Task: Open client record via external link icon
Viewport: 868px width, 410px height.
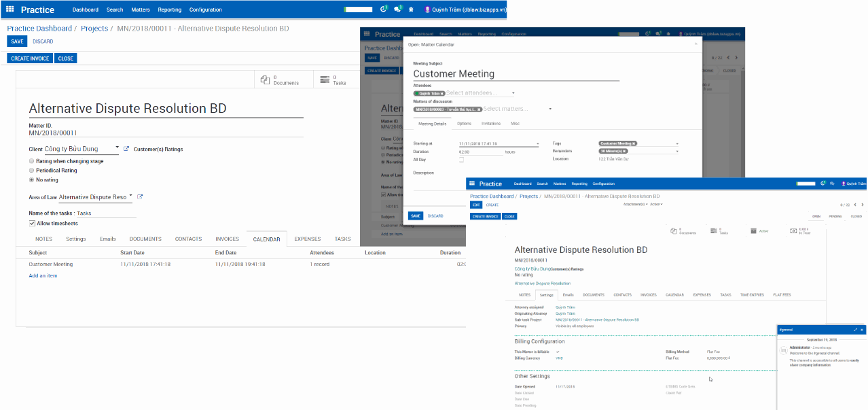Action: pyautogui.click(x=125, y=148)
